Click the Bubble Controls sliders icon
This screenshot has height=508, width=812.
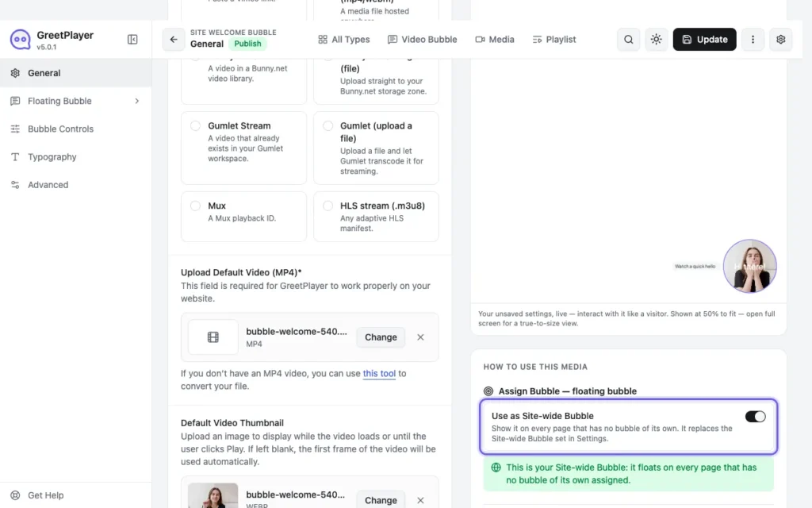pos(16,129)
